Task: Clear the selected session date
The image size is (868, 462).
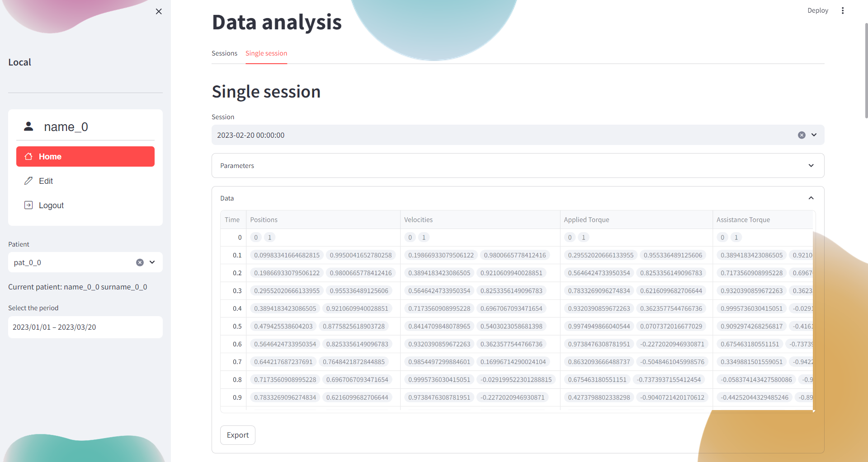Action: click(801, 135)
